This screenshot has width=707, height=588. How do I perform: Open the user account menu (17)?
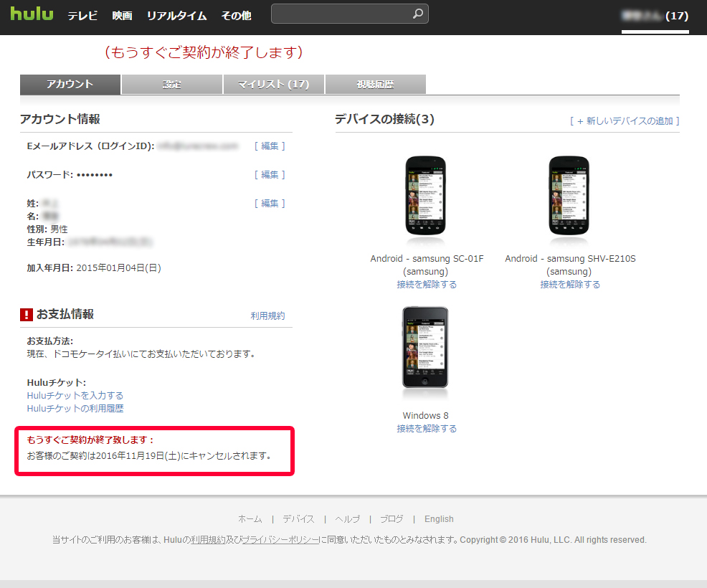point(655,16)
